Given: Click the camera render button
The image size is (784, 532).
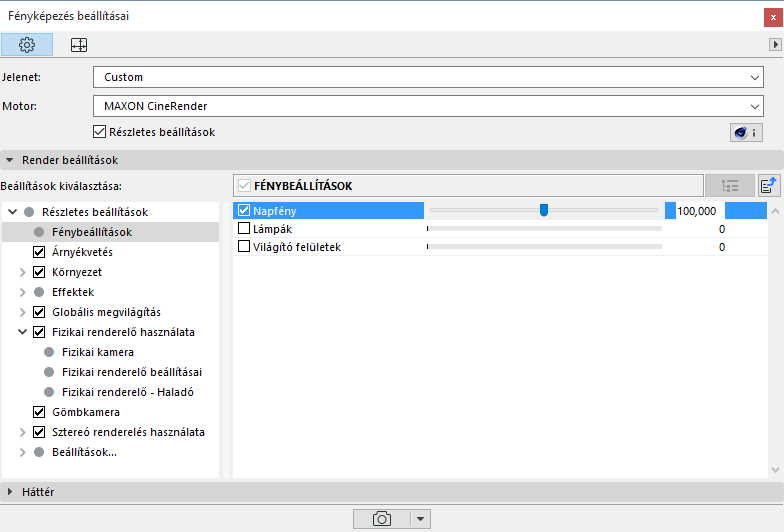Looking at the screenshot, I should (x=382, y=519).
